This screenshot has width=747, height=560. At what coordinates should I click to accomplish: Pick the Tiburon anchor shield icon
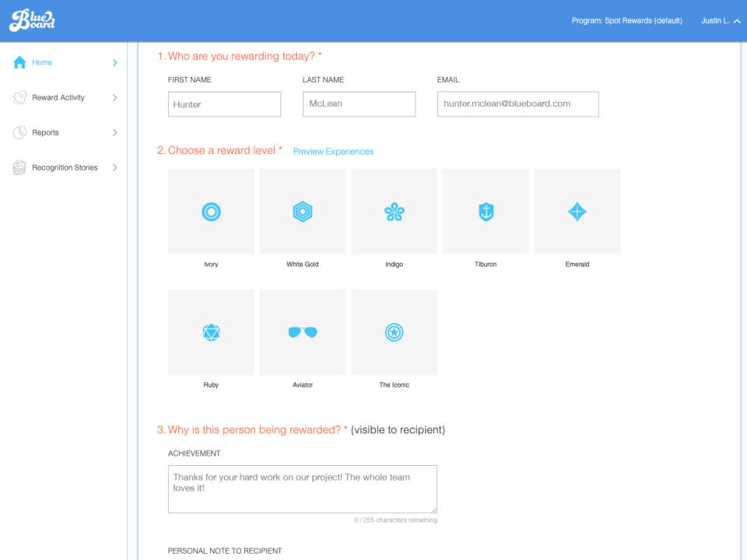click(x=486, y=211)
